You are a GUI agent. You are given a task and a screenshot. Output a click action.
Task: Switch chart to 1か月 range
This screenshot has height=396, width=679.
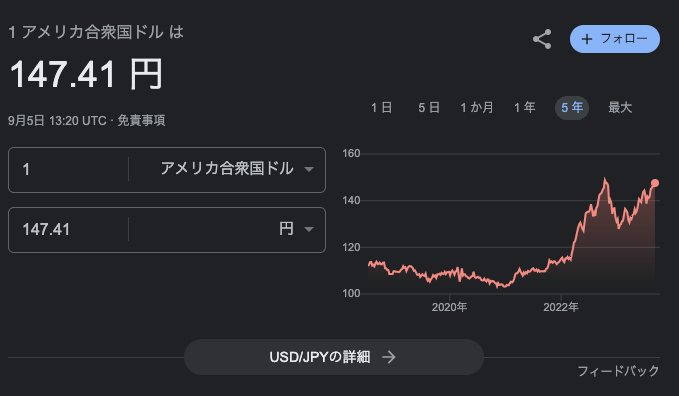coord(477,107)
